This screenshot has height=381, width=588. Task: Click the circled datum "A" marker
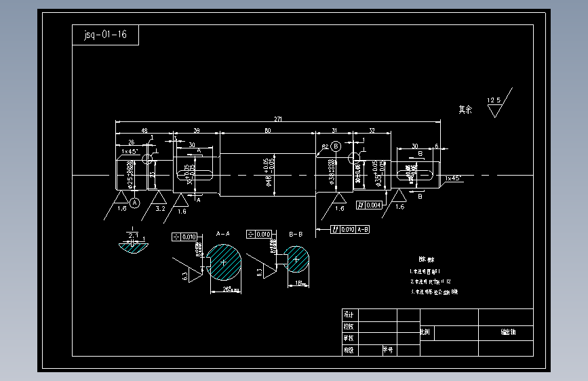(x=135, y=203)
